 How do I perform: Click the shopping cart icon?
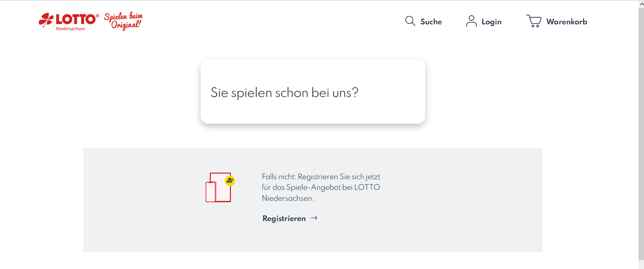[x=534, y=21]
